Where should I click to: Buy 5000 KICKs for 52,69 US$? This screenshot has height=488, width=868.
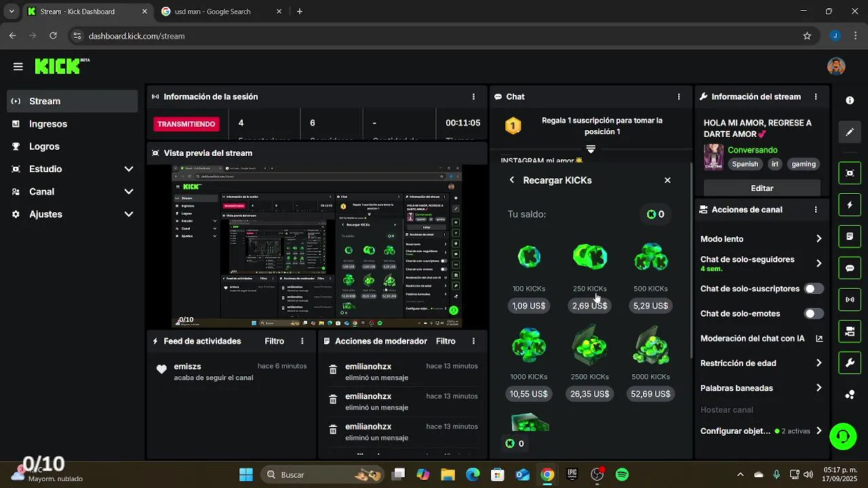[x=650, y=394]
